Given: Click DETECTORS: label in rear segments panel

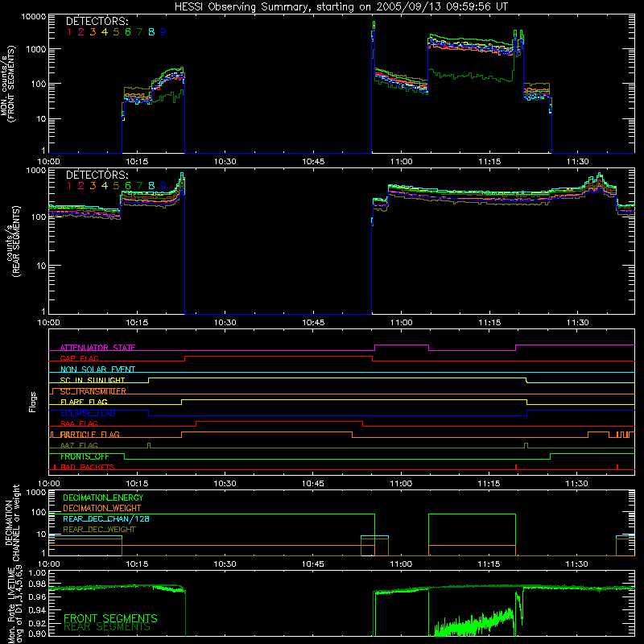Looking at the screenshot, I should (97, 175).
